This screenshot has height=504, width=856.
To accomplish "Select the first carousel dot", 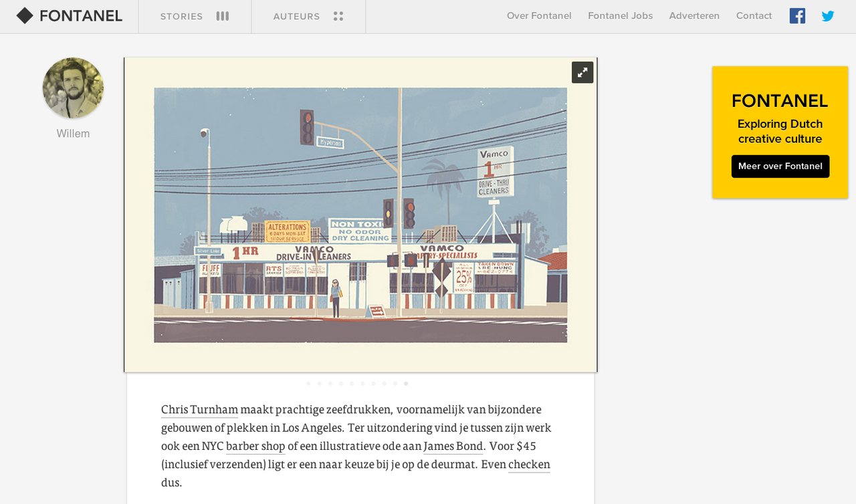I will point(308,384).
